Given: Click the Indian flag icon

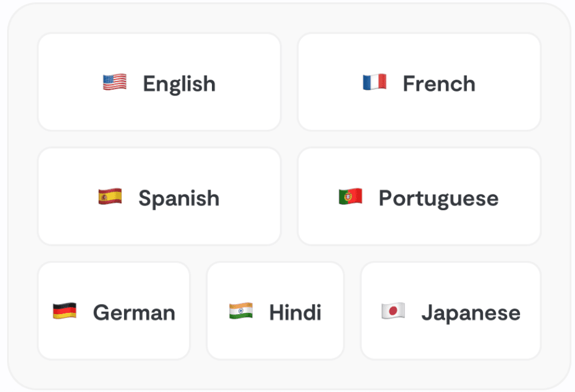Looking at the screenshot, I should pos(241,311).
